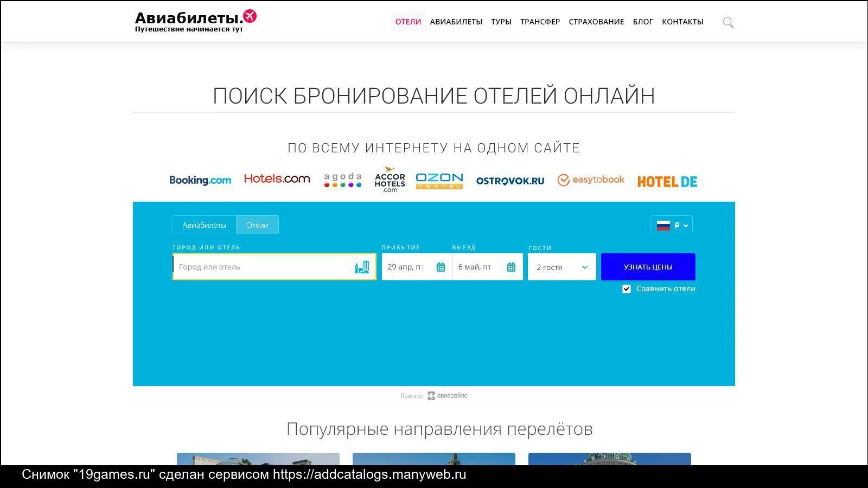The height and width of the screenshot is (488, 868).
Task: Switch to Авиабилеты tab in search widget
Action: pyautogui.click(x=204, y=225)
